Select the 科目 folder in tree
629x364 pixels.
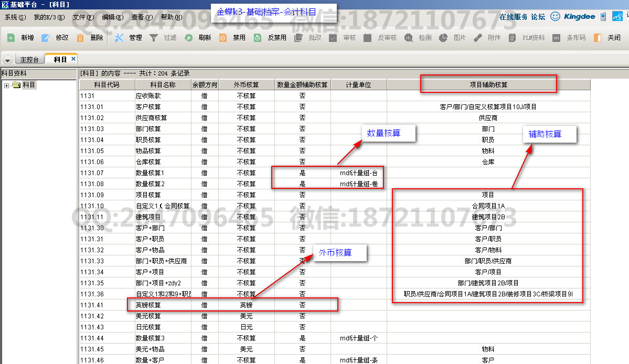(16, 85)
